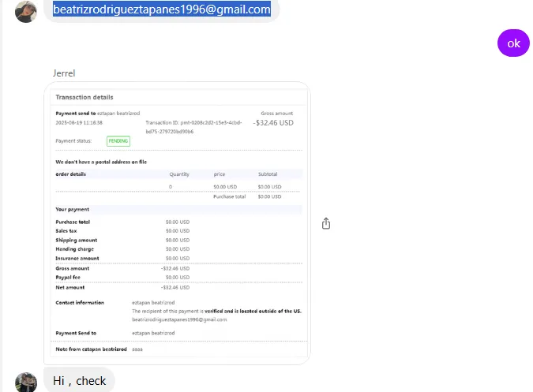The image size is (533, 392).
Task: Click the green PENDING status badge
Action: pyautogui.click(x=118, y=141)
